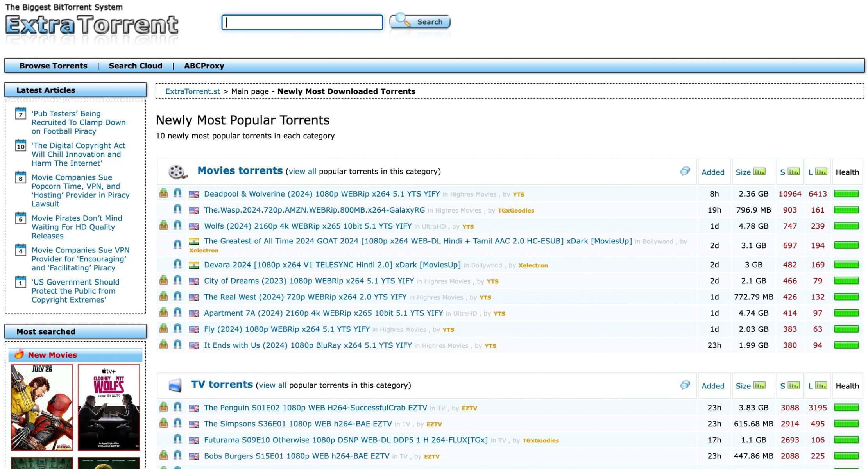This screenshot has width=868, height=469.
Task: Click the magnet icon for The.Wasp.2024 torrent
Action: point(177,209)
